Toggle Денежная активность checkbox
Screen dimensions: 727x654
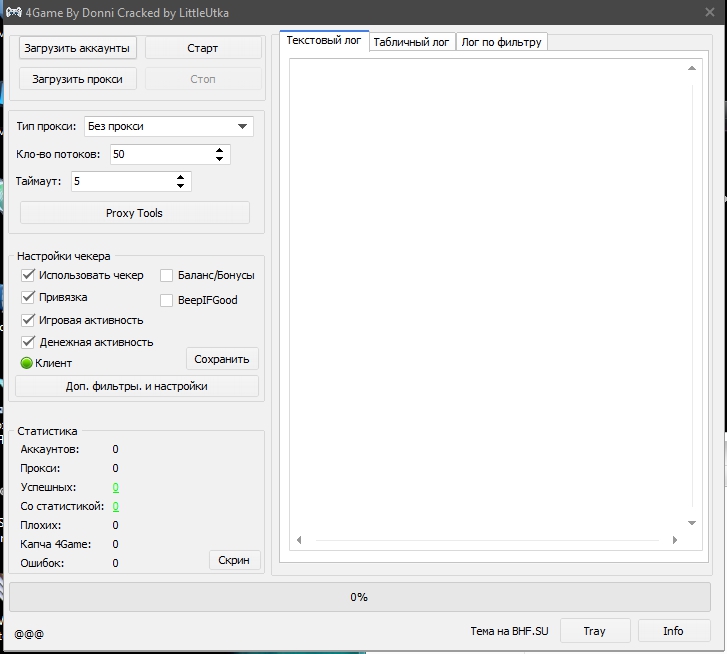[28, 342]
